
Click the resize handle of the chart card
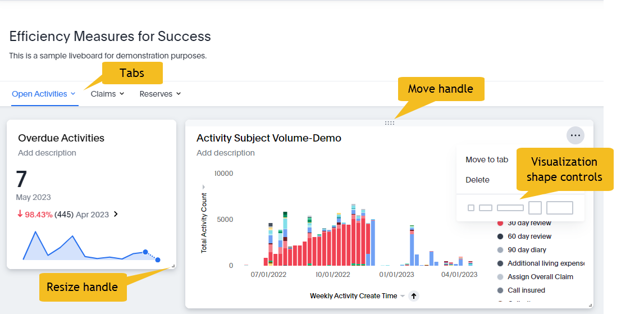590,305
